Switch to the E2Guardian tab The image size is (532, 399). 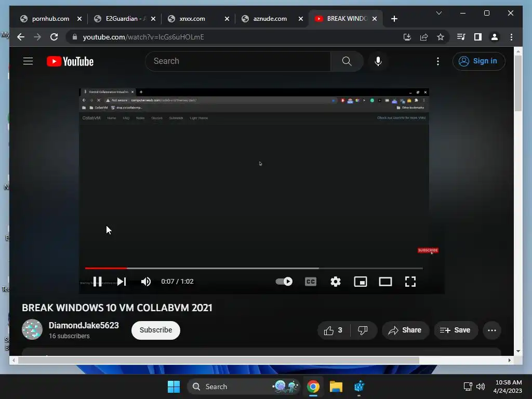point(126,19)
